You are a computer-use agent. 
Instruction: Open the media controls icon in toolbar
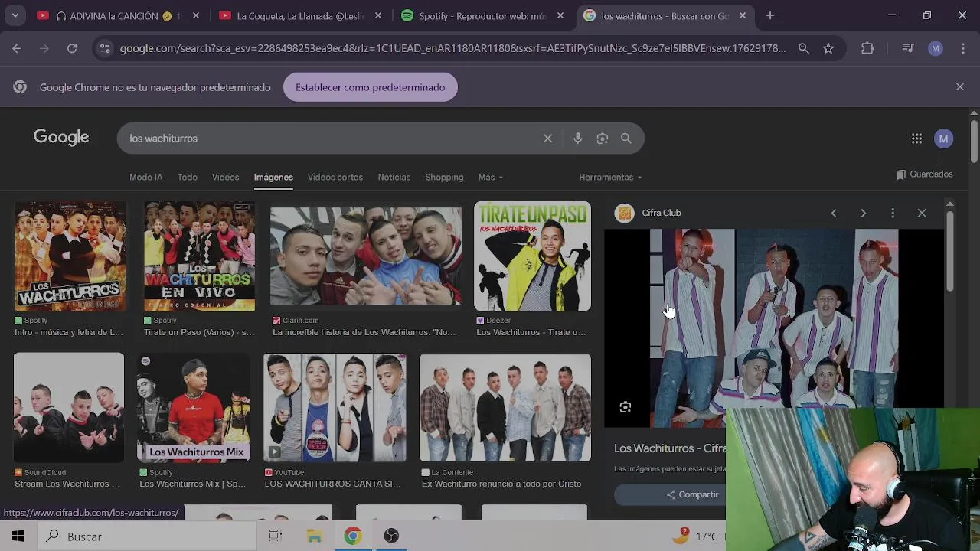click(x=908, y=48)
